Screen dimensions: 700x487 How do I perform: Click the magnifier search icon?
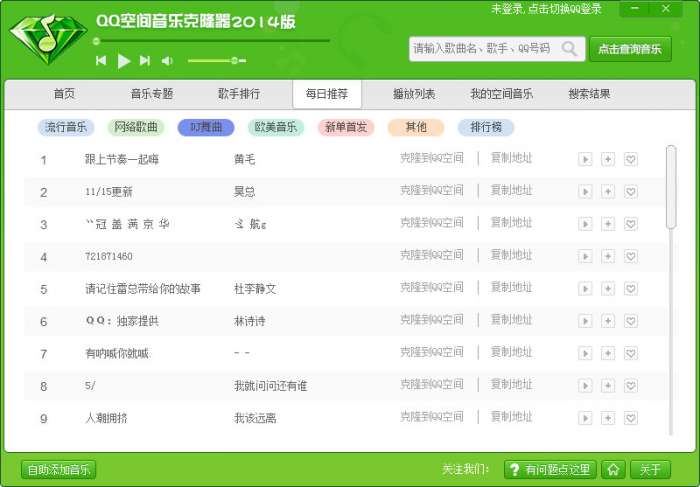(x=569, y=48)
